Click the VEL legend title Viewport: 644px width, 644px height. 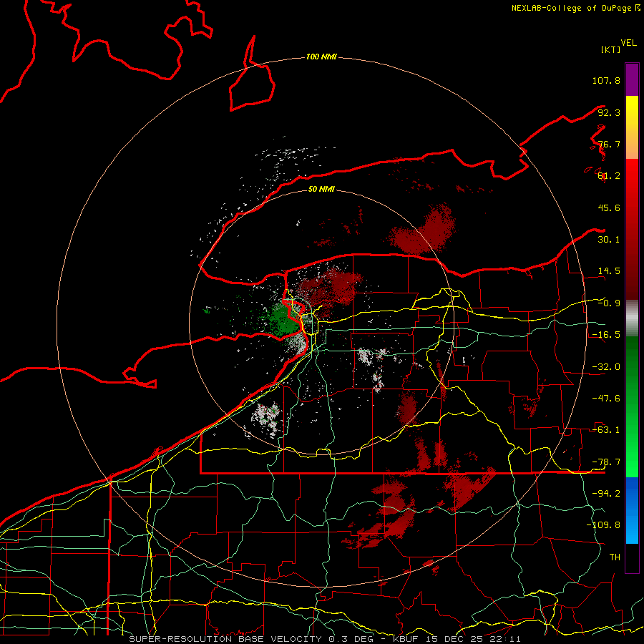coord(628,43)
